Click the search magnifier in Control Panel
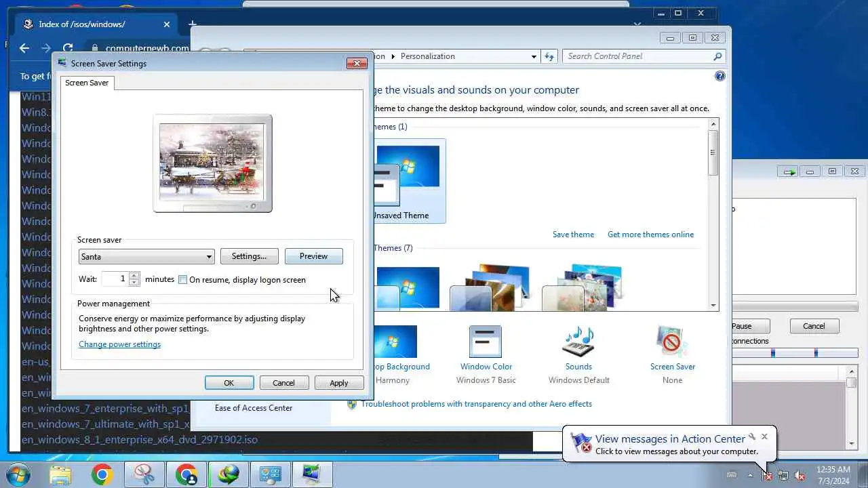 (x=717, y=56)
